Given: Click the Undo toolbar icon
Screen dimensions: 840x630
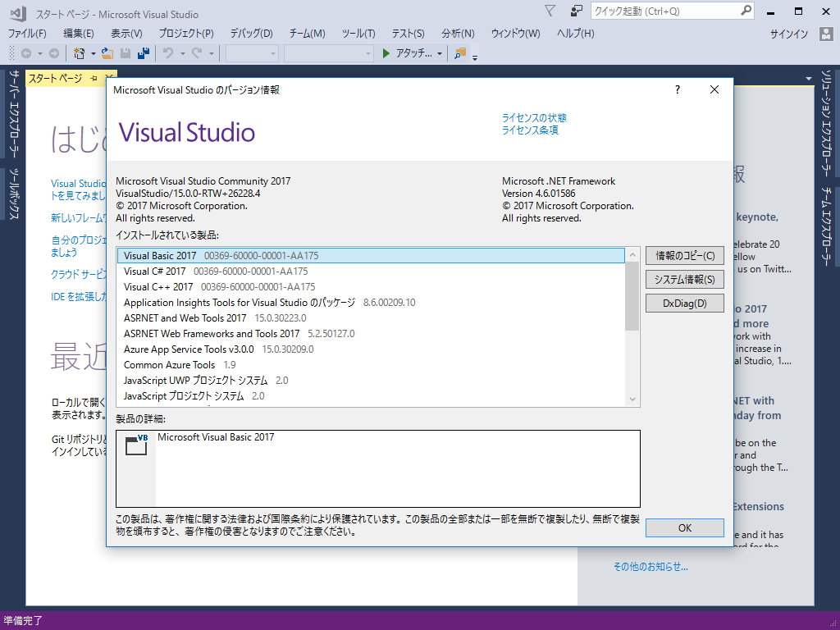Looking at the screenshot, I should pyautogui.click(x=167, y=54).
